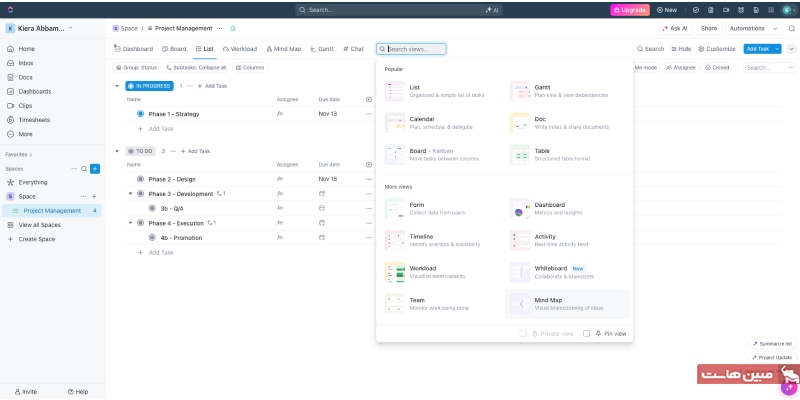800x400 pixels.
Task: Choose the Calendar view icon
Action: [x=395, y=123]
